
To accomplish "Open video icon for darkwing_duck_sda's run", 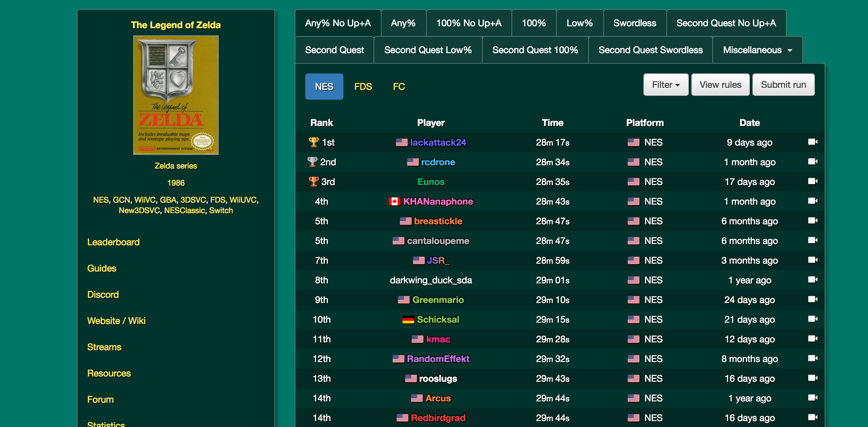I will coord(813,280).
